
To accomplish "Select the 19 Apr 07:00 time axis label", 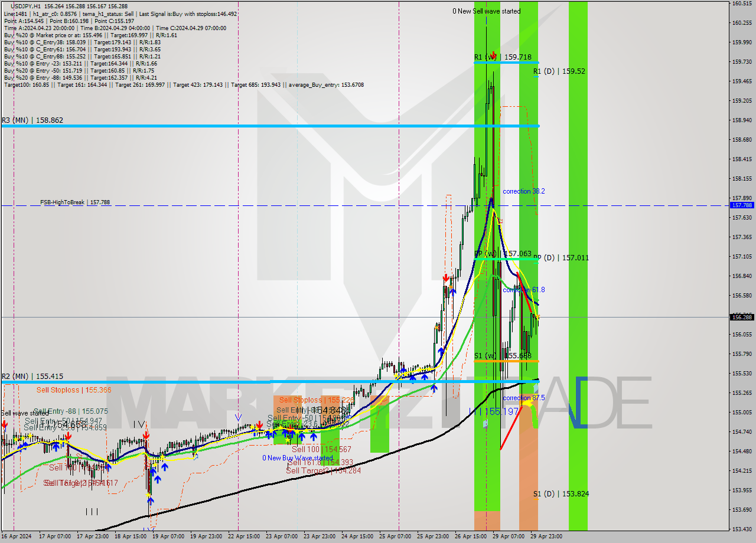I will click(x=167, y=537).
